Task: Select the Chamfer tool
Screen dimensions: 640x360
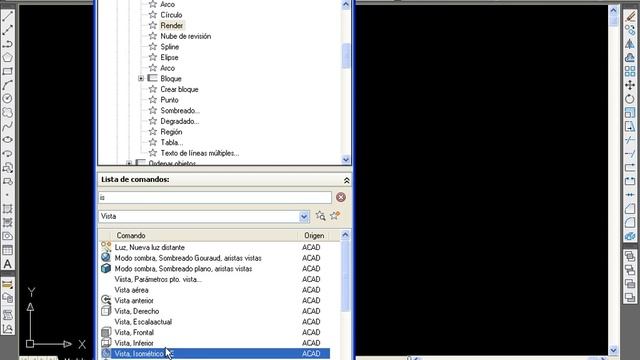Action: pyautogui.click(x=630, y=209)
